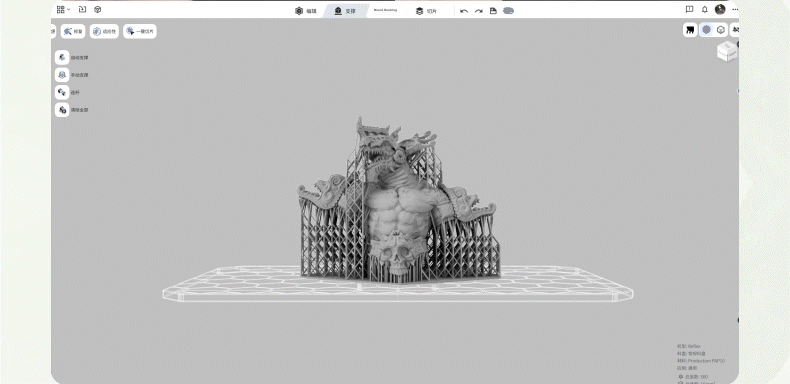
Task: Switch to the 切片 (Slice) tab
Action: point(426,11)
